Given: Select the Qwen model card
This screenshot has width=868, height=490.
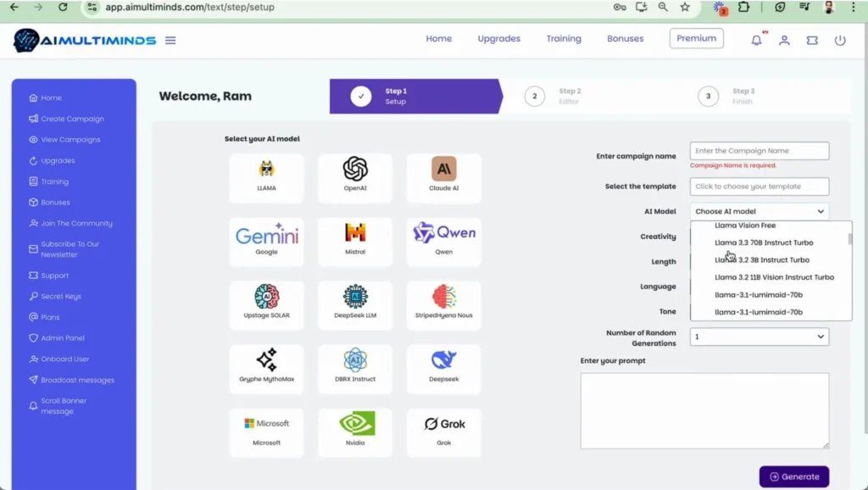Looking at the screenshot, I should click(443, 242).
